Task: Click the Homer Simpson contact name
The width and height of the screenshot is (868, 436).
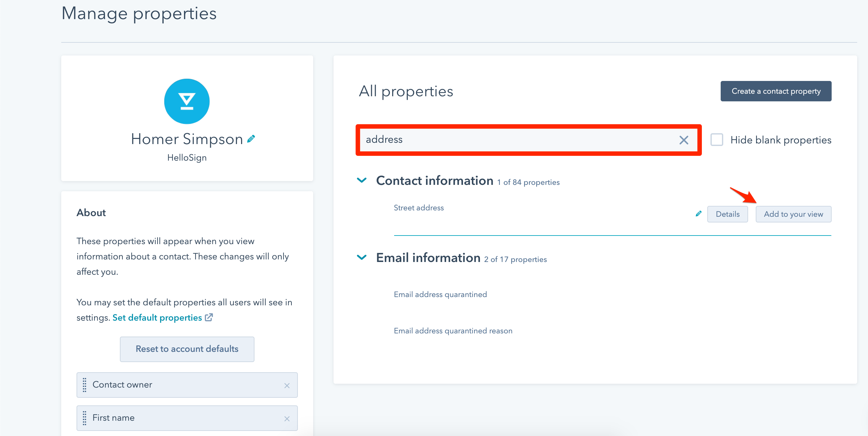Action: tap(187, 139)
